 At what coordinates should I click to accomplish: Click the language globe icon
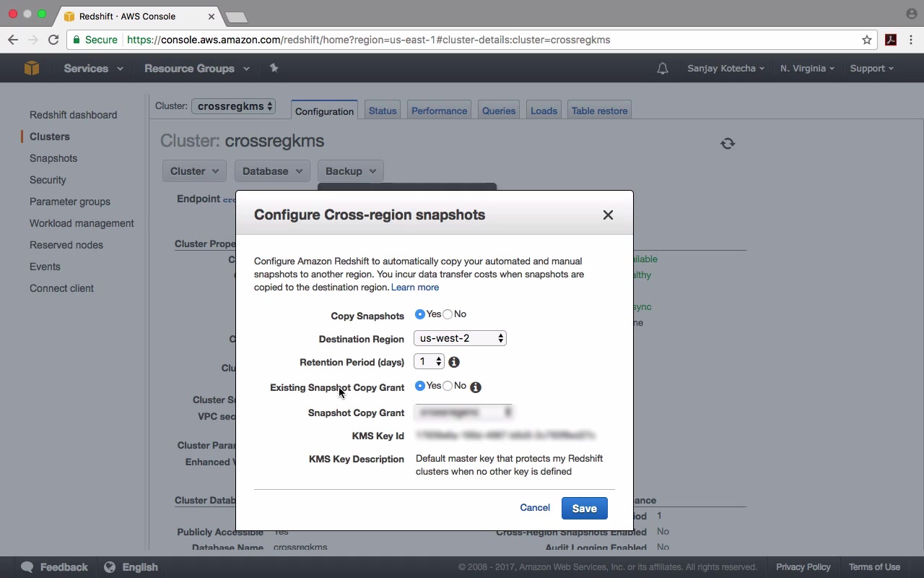pos(110,567)
